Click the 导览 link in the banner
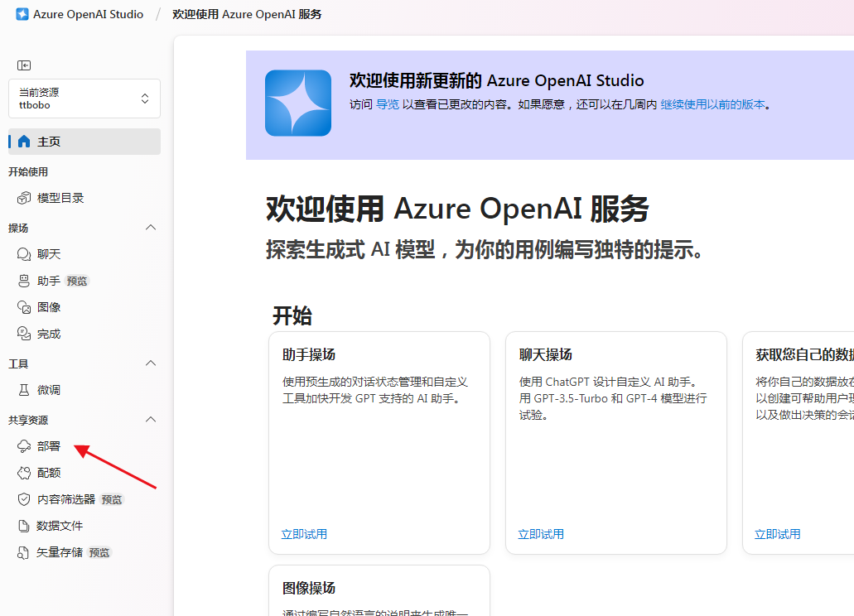 (388, 104)
